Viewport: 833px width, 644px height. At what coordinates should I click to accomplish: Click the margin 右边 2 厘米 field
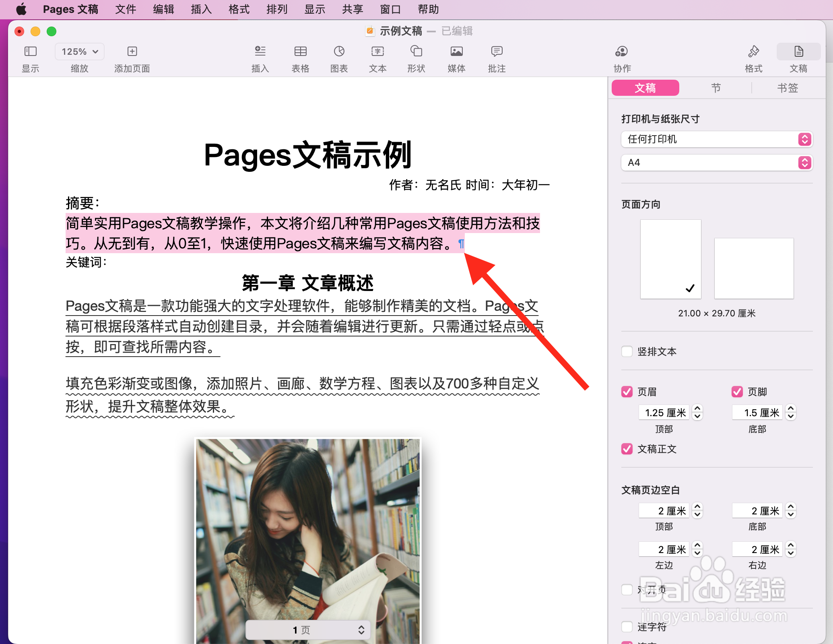tap(757, 549)
